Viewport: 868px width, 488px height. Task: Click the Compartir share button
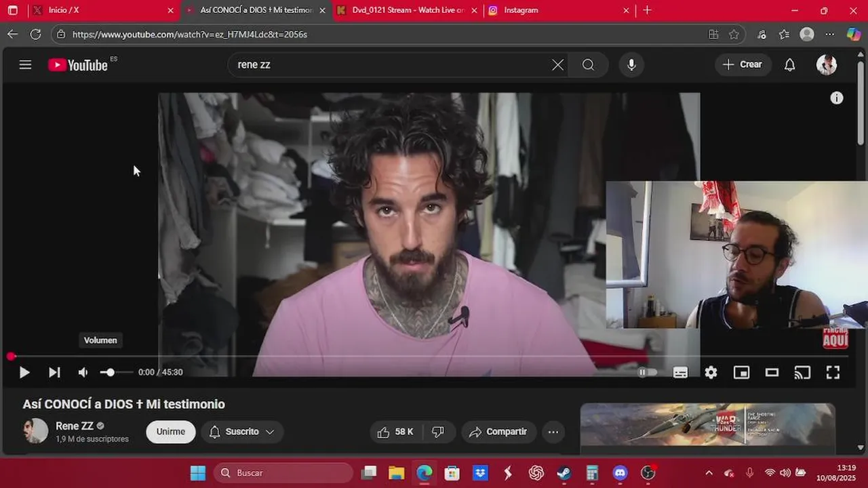(x=498, y=432)
